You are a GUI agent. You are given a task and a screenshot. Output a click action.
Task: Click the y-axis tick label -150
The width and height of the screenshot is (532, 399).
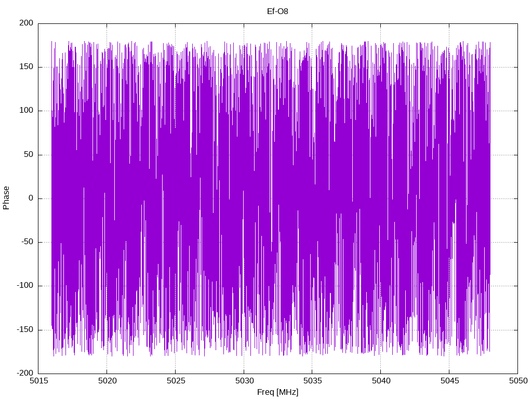click(25, 329)
